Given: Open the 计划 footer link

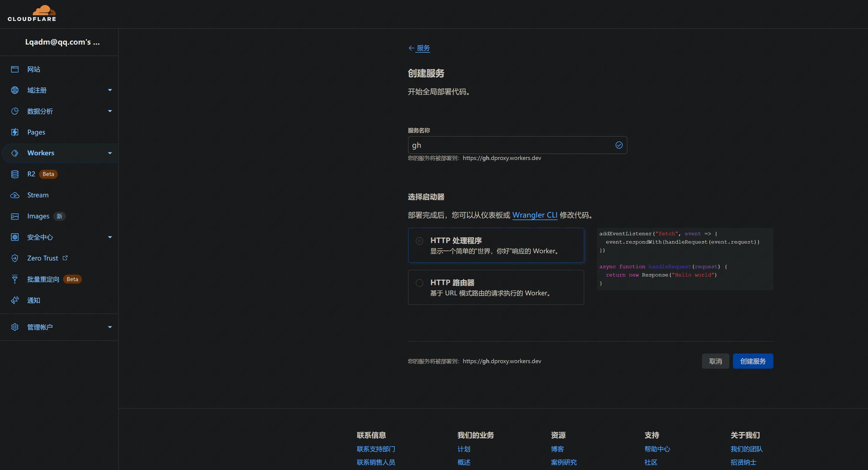Looking at the screenshot, I should click(464, 449).
